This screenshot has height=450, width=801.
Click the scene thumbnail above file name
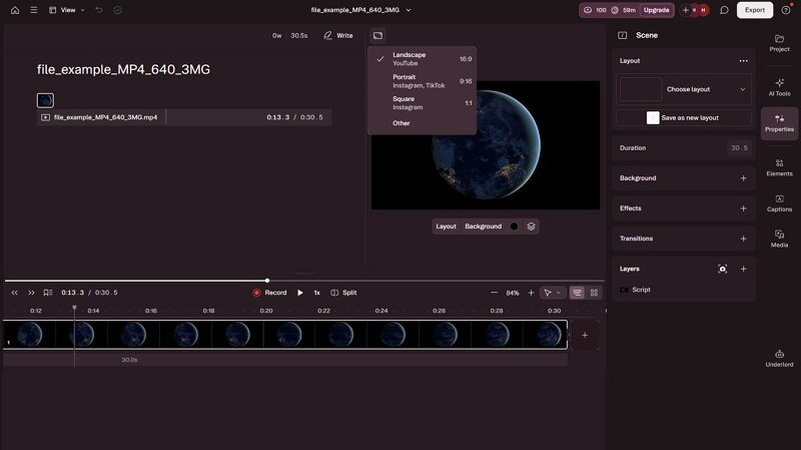(x=45, y=100)
